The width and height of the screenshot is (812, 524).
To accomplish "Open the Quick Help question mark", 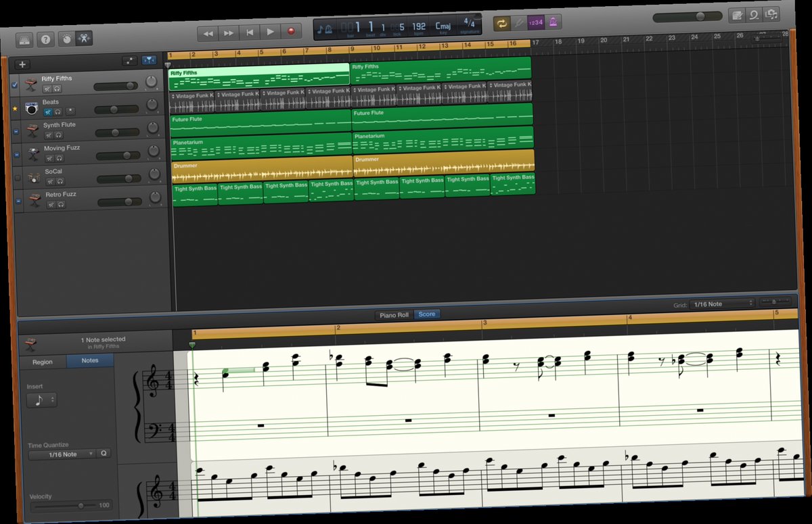I will click(x=45, y=39).
